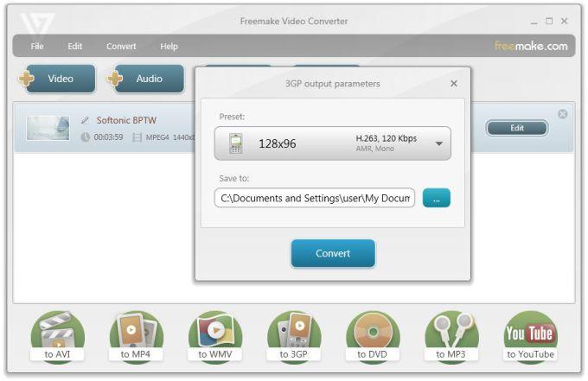Choose the to MP4 output icon

pos(136,336)
